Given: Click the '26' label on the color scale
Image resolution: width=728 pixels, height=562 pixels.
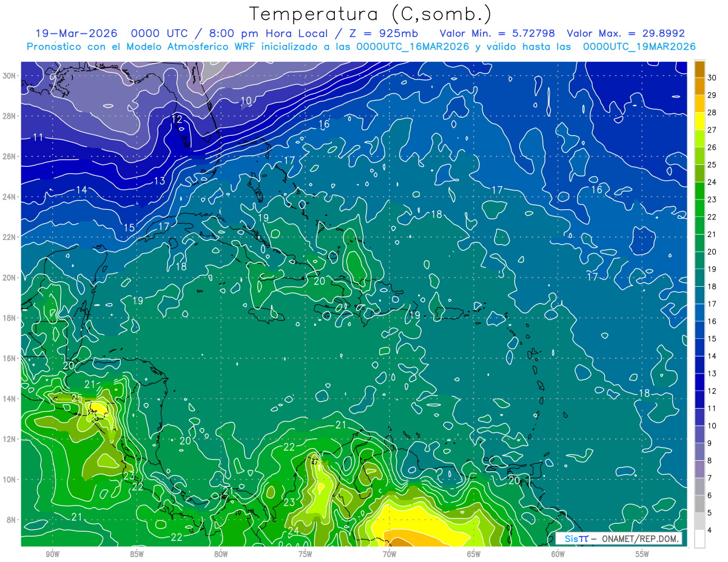Looking at the screenshot, I should (712, 147).
